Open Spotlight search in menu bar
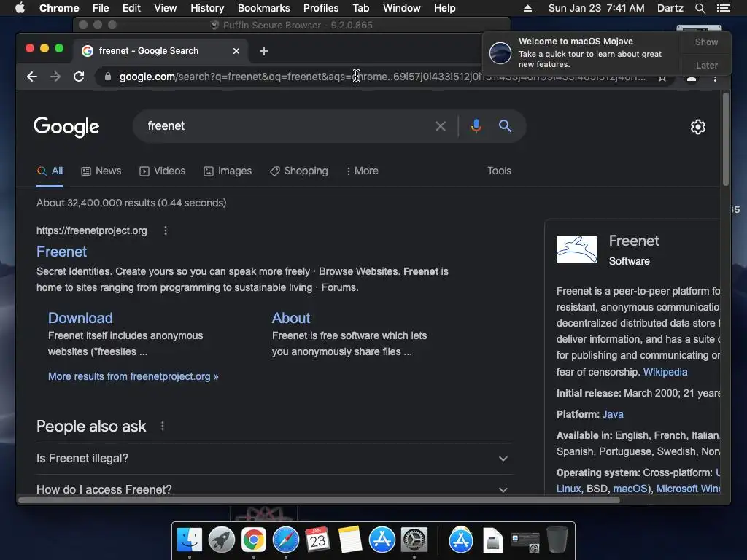The height and width of the screenshot is (560, 747). (x=700, y=8)
